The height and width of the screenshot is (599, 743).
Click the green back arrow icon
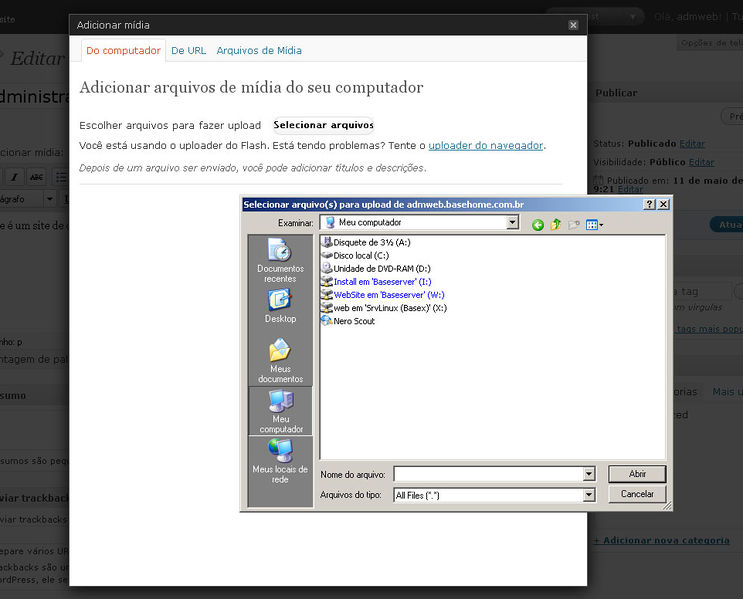click(538, 224)
